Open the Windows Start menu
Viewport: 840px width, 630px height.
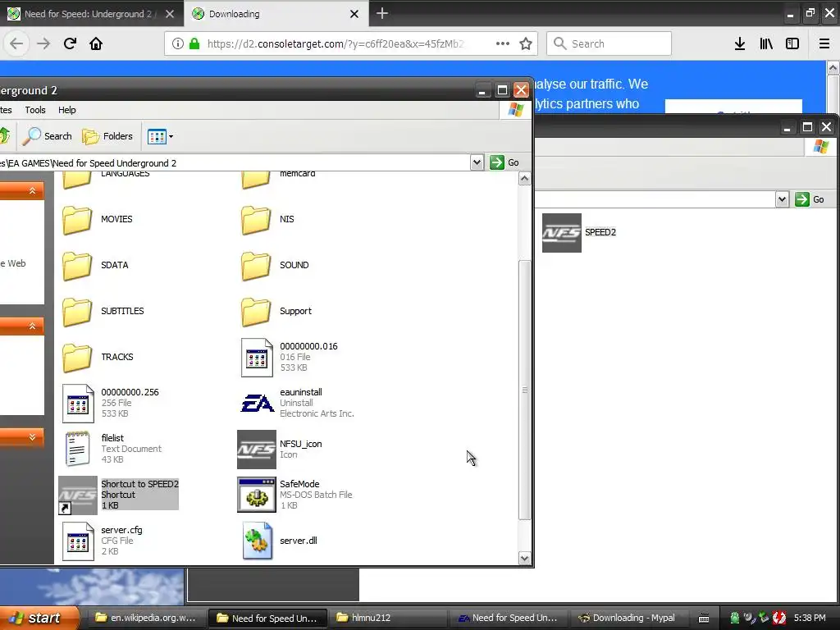[38, 618]
